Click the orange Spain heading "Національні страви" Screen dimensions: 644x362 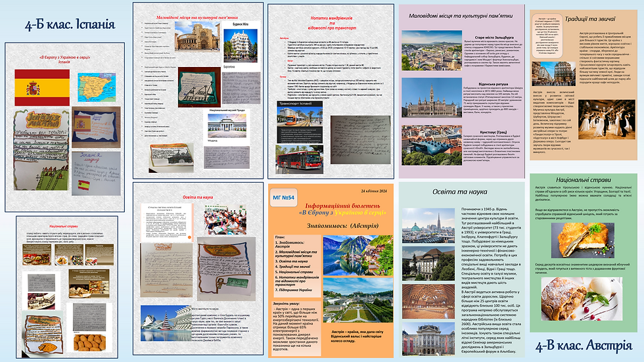tap(64, 226)
